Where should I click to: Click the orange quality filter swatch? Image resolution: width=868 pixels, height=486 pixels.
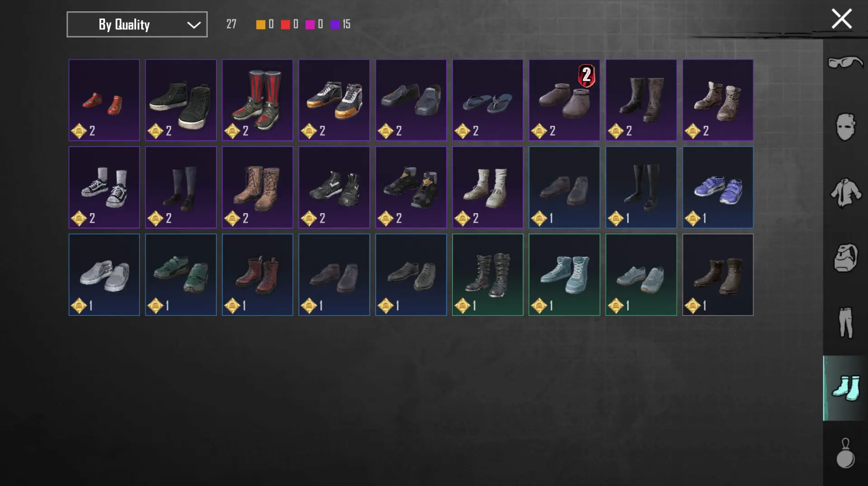(x=261, y=24)
